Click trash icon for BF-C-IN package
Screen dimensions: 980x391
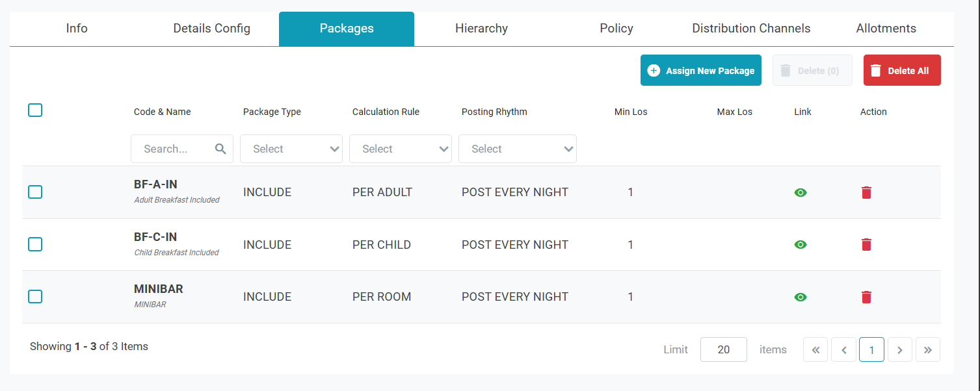point(866,245)
